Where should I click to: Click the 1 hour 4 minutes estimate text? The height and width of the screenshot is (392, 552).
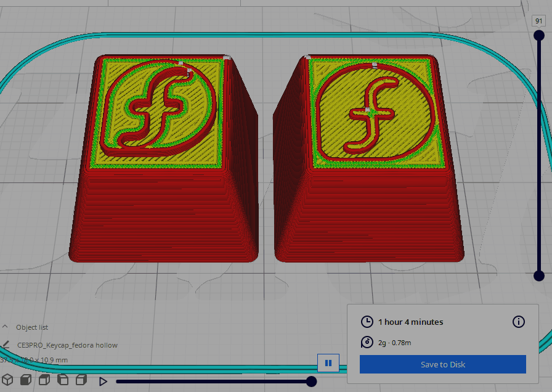tap(410, 322)
